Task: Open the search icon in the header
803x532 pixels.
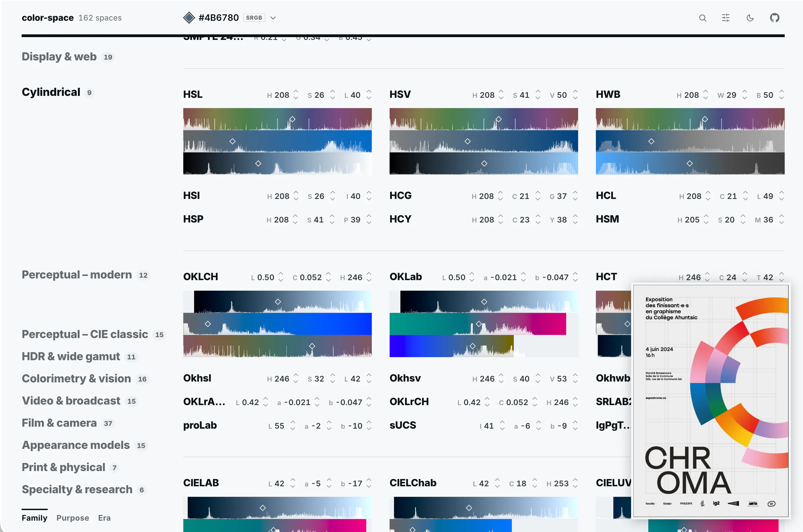Action: coord(703,18)
